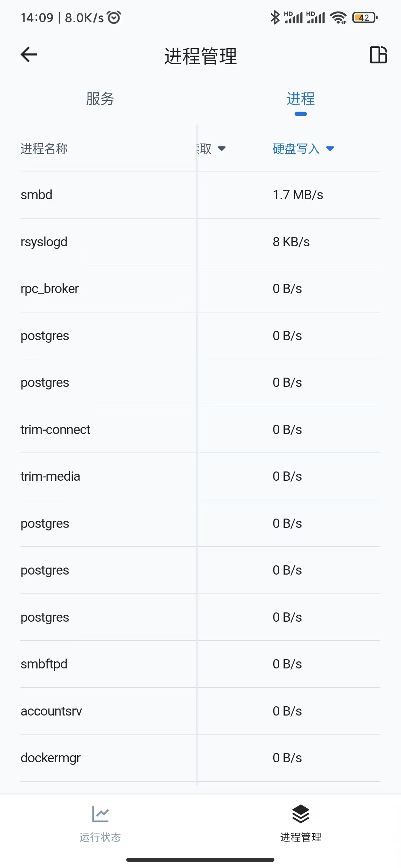The image size is (401, 868).
Task: Open the smbd process row
Action: click(200, 195)
